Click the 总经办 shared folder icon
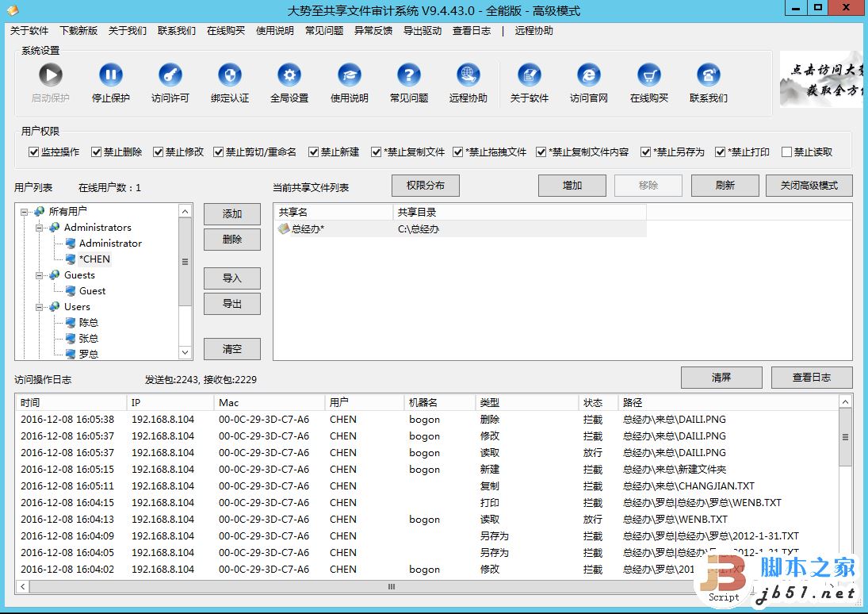This screenshot has width=868, height=614. [x=284, y=228]
